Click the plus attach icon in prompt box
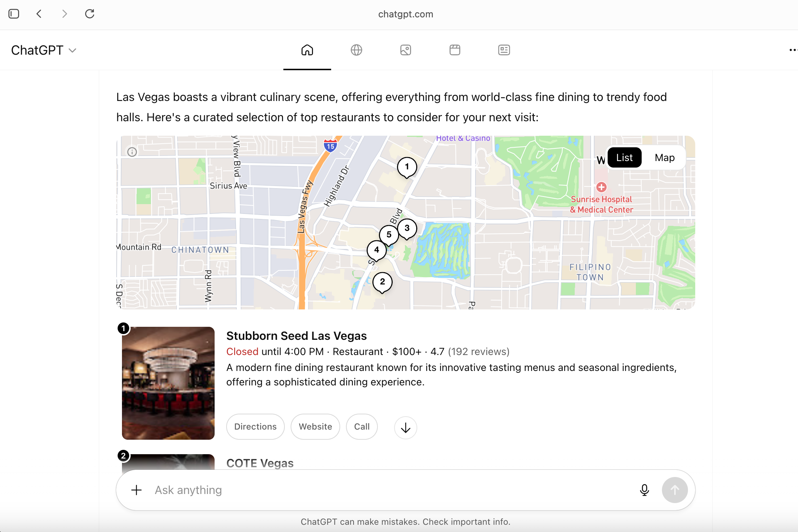This screenshot has height=532, width=798. coord(136,490)
